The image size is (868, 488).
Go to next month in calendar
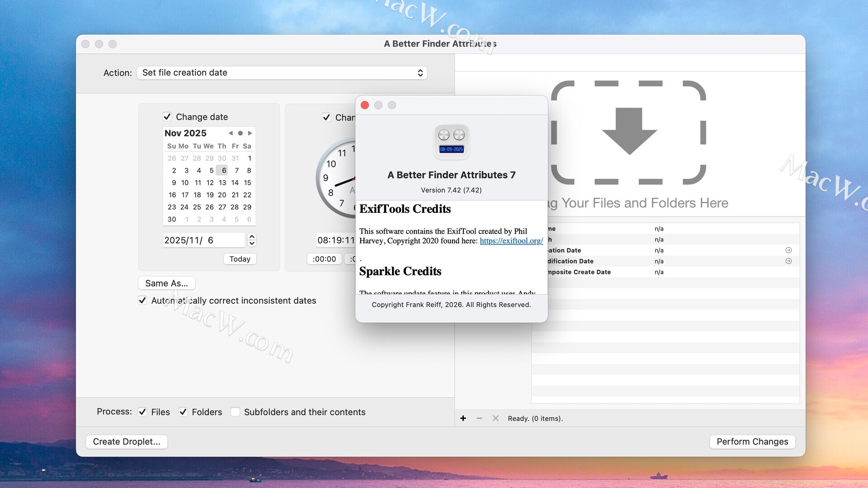pyautogui.click(x=250, y=133)
